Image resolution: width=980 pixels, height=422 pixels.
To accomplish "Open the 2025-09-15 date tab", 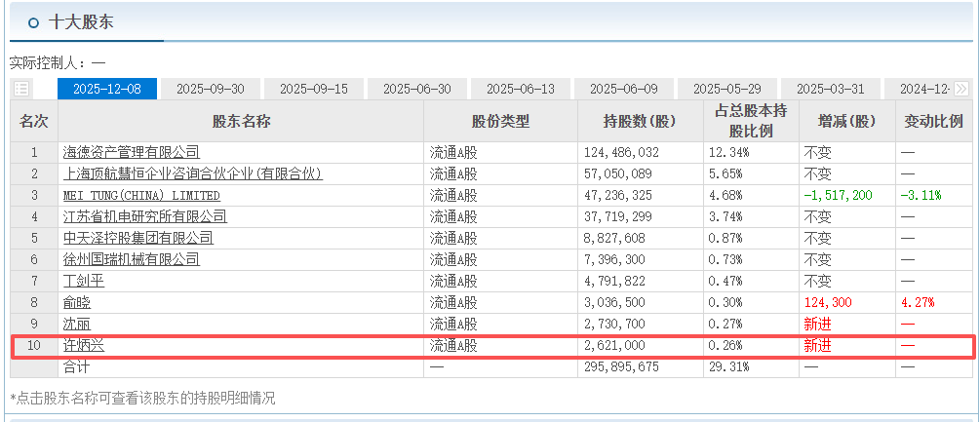I will tap(314, 89).
